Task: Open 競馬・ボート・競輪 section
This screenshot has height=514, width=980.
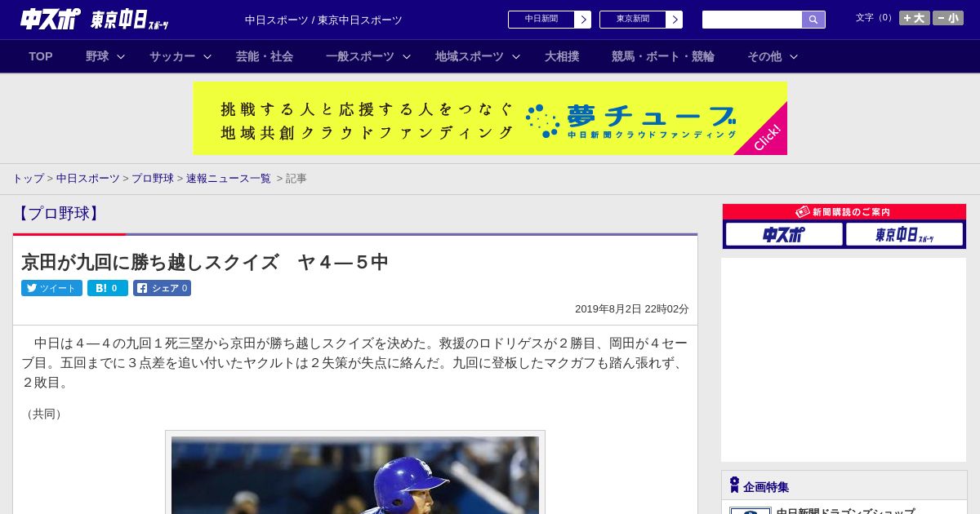Action: [663, 56]
